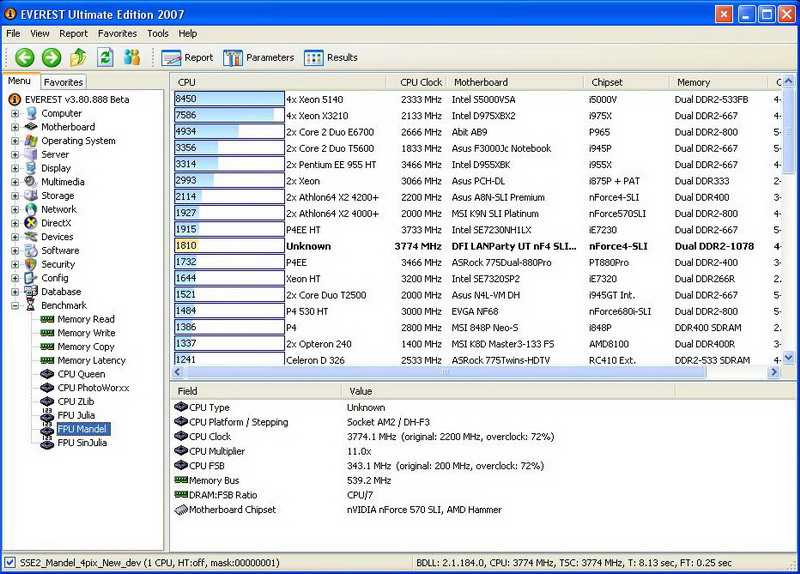This screenshot has width=800, height=574.
Task: Click the Value column header
Action: tap(508, 391)
